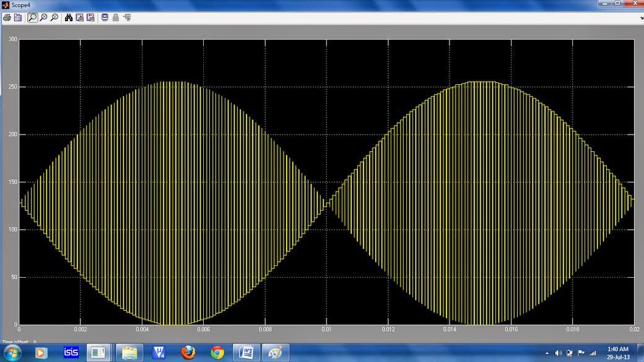
Task: Open the scope Parameters dialog
Action: tap(19, 17)
